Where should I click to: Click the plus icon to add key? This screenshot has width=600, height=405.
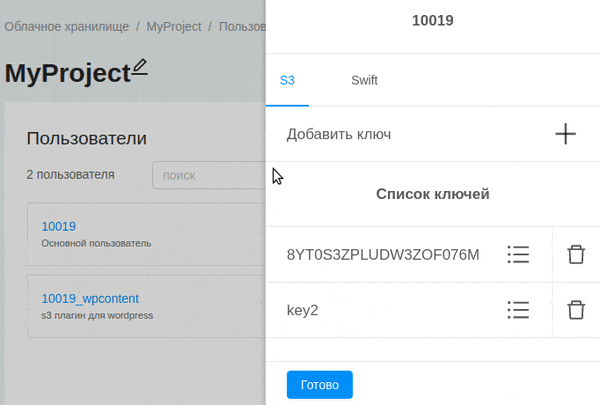565,134
